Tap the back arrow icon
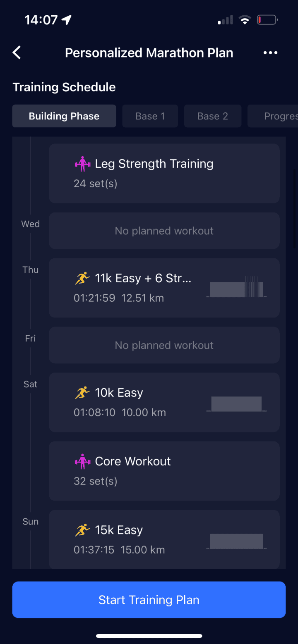The image size is (298, 644). click(x=17, y=53)
